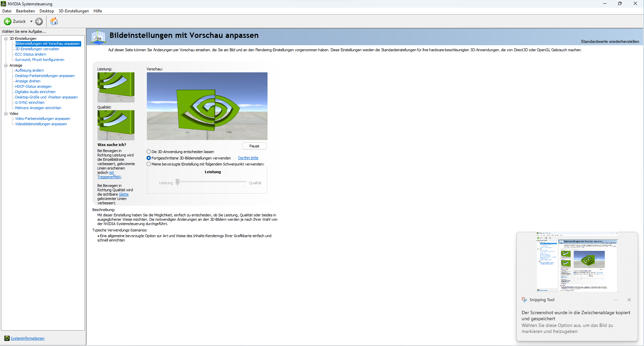The width and height of the screenshot is (644, 346).
Task: Open 'Anzeige drehen' task
Action: [28, 81]
